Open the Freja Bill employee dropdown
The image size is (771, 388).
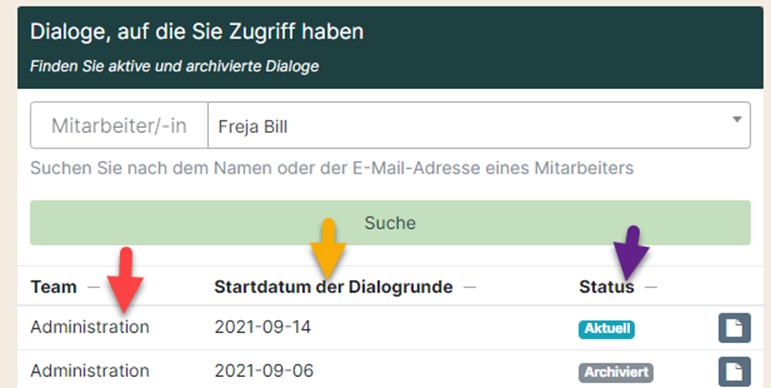tap(479, 125)
